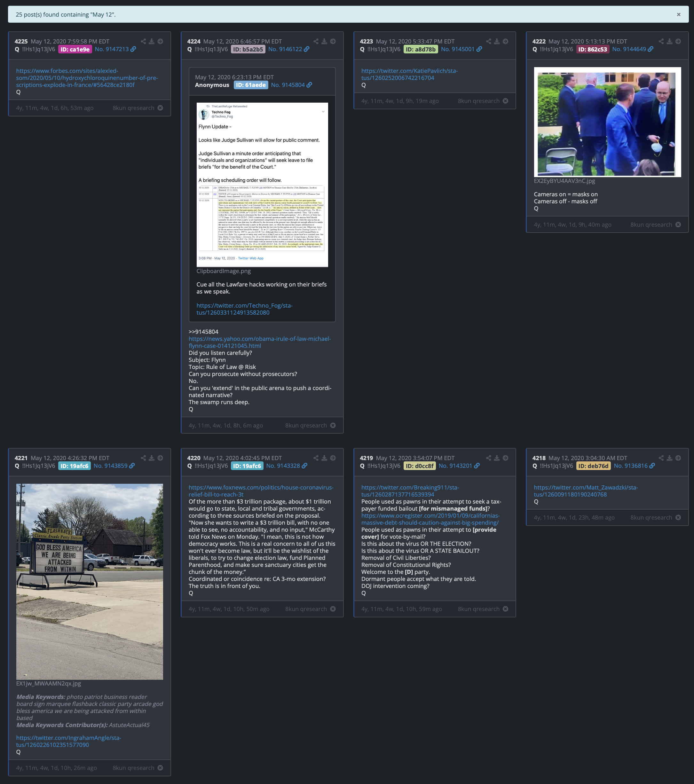694x784 pixels.
Task: Open the OC Register California debt link
Action: 430,519
